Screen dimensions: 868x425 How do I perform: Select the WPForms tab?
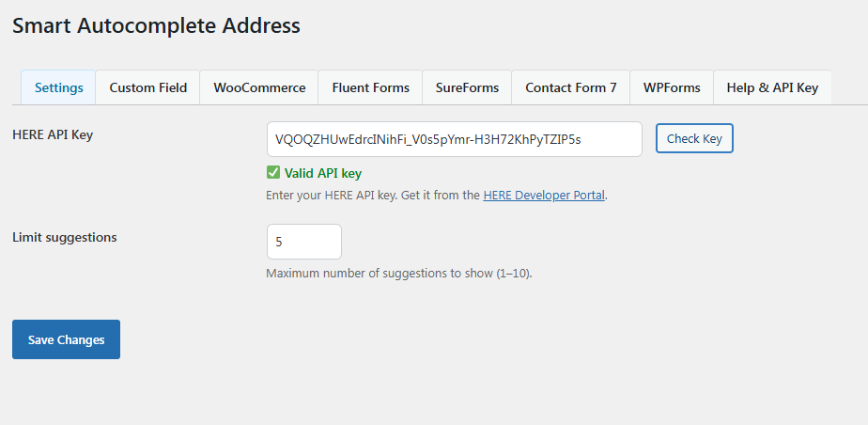(672, 87)
